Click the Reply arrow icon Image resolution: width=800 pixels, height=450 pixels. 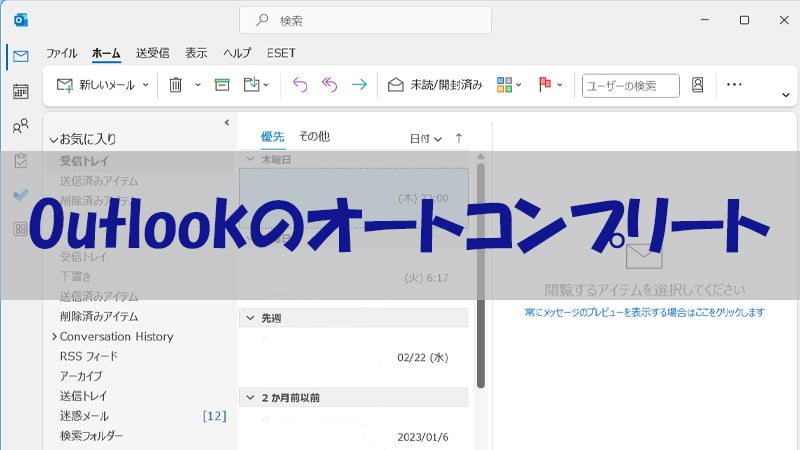pyautogui.click(x=300, y=85)
